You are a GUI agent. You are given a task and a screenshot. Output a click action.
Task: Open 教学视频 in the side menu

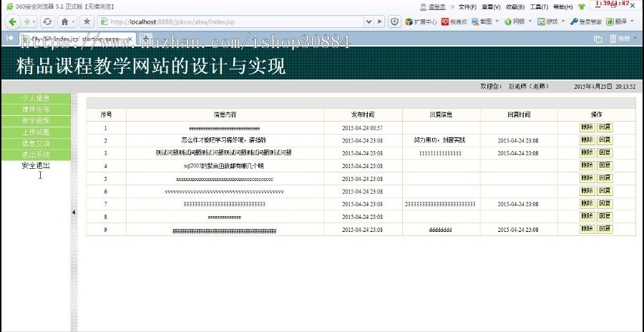36,121
